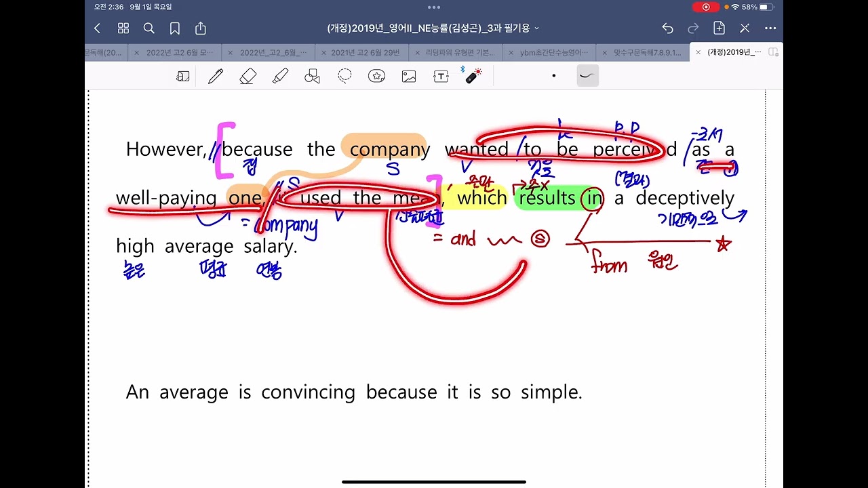This screenshot has height=488, width=868.
Task: Close the 2021년 고2 6월 29번 tab
Action: point(323,52)
